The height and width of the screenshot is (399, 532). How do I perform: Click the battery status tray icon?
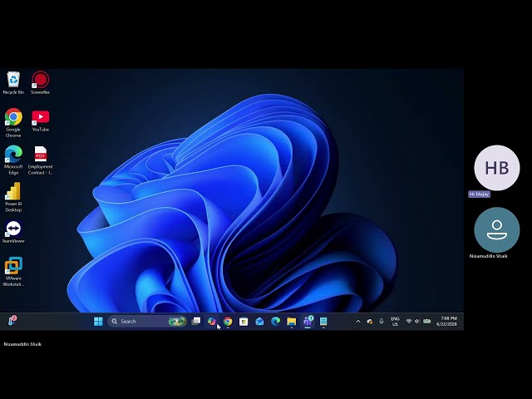point(426,322)
